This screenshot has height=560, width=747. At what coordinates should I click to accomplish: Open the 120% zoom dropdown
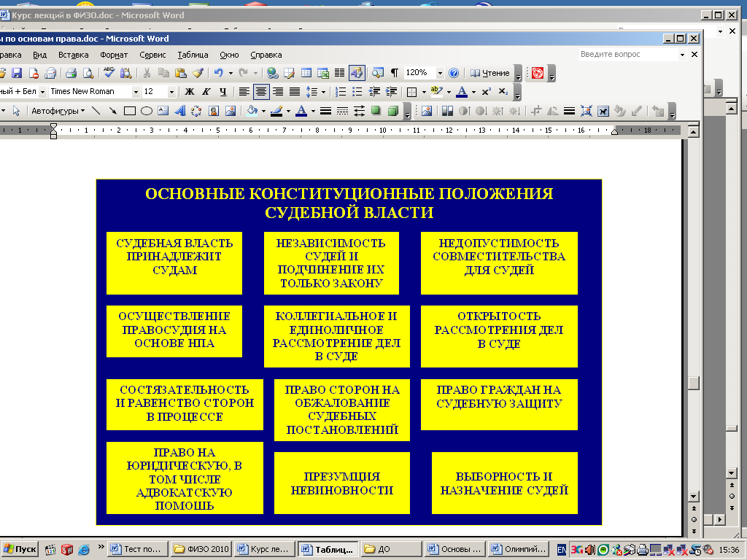[x=440, y=73]
